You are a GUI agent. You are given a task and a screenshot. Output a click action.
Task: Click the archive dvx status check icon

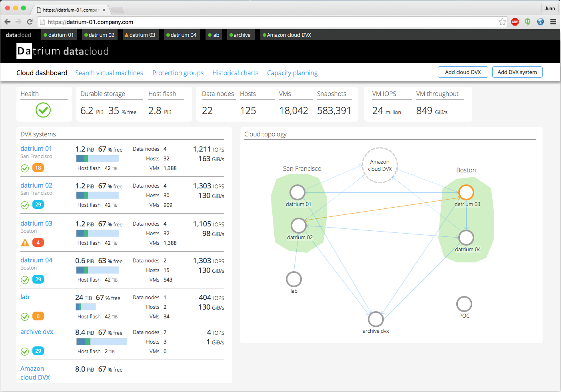point(25,352)
